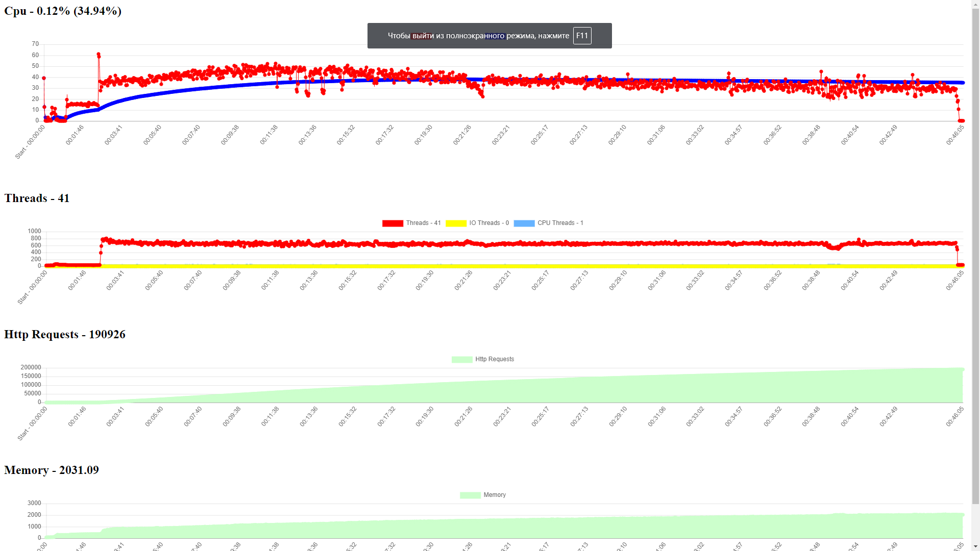Click the peak data point near 00:02 on CPU chart
This screenshot has height=551, width=980.
coord(98,54)
